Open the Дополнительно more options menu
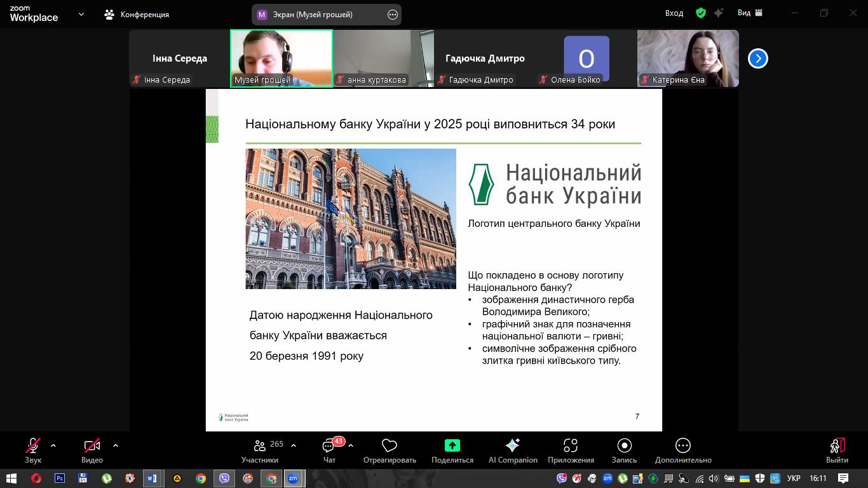 coord(683,450)
